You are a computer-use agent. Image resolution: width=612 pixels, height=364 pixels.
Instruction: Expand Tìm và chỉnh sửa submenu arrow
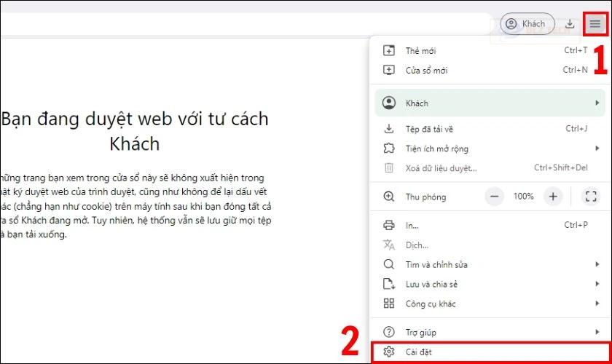pos(597,264)
